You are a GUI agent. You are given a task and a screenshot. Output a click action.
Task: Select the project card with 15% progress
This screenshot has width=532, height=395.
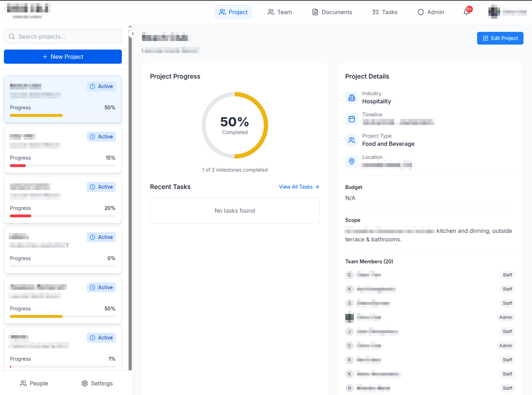pyautogui.click(x=63, y=149)
